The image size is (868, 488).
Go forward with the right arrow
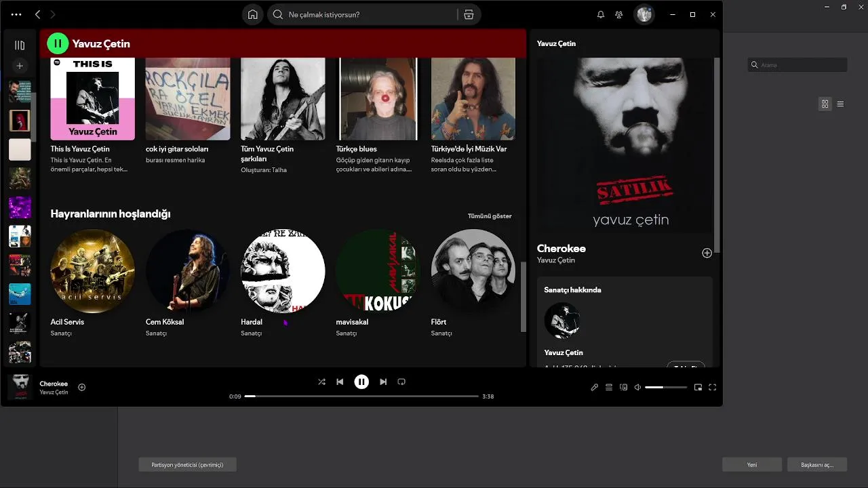(53, 14)
